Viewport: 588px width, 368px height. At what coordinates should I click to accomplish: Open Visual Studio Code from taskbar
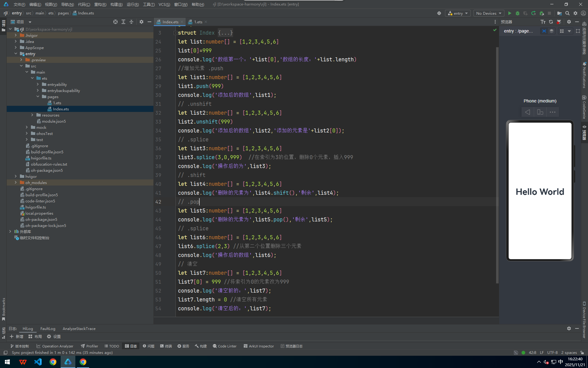coord(38,362)
